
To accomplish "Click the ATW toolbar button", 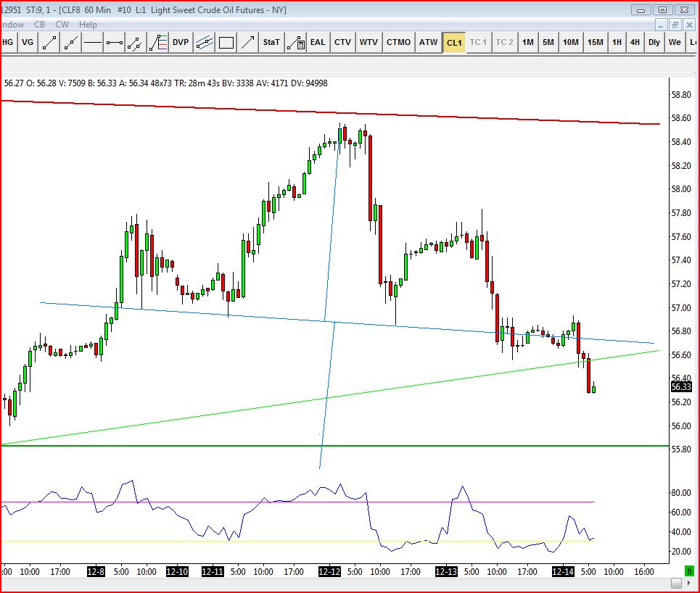I will (x=429, y=42).
